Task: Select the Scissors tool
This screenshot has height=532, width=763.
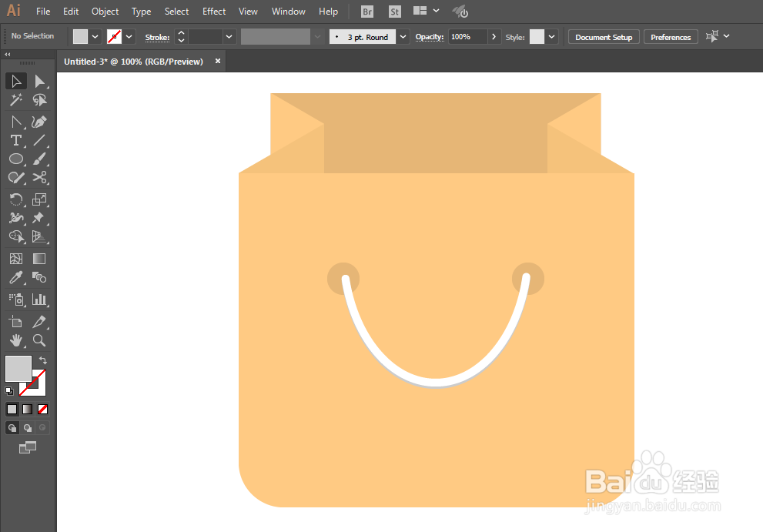Action: tap(39, 177)
